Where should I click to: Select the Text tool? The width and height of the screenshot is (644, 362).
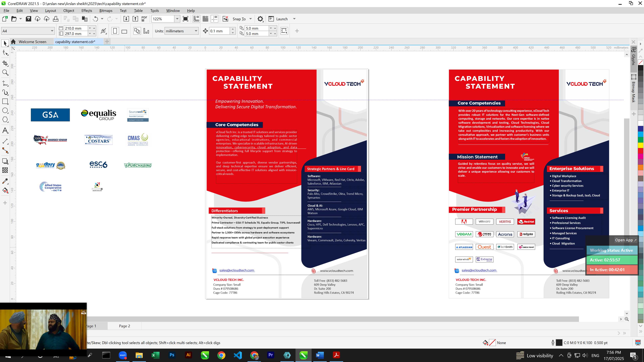tap(5, 130)
